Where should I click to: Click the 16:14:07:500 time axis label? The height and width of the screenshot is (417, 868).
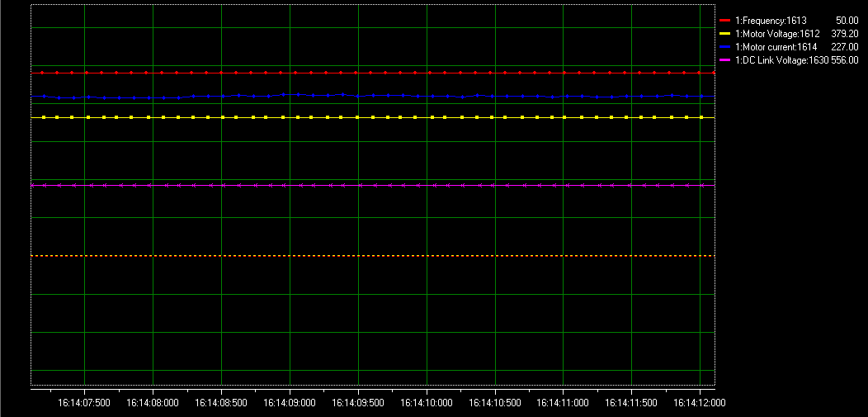click(84, 403)
